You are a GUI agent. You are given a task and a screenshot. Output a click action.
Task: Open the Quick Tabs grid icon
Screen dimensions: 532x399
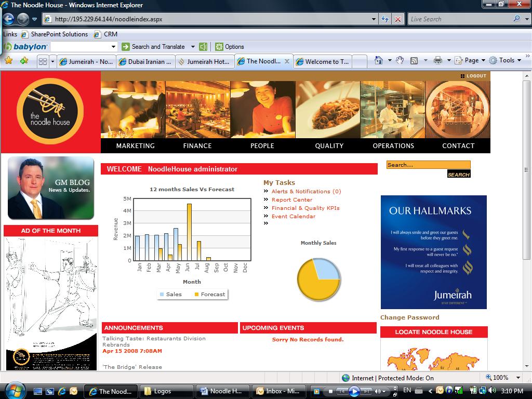[43, 61]
